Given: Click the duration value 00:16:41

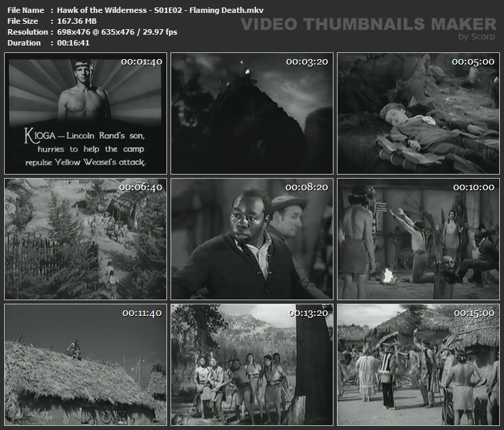Looking at the screenshot, I should (x=73, y=43).
